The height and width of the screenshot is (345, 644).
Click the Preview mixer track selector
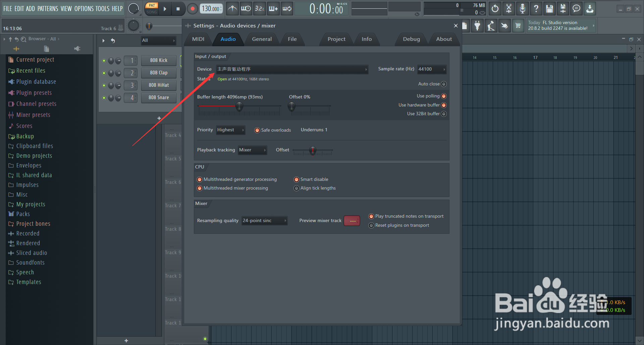pos(352,221)
